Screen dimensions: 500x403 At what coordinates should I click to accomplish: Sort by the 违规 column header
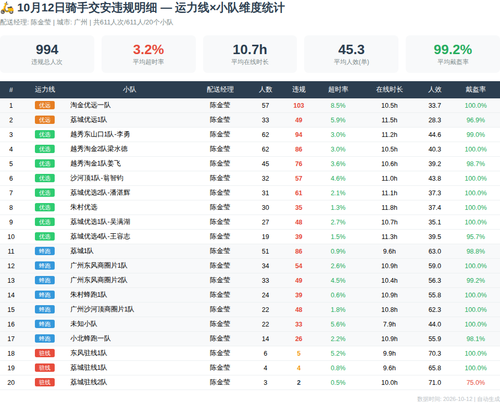[299, 89]
